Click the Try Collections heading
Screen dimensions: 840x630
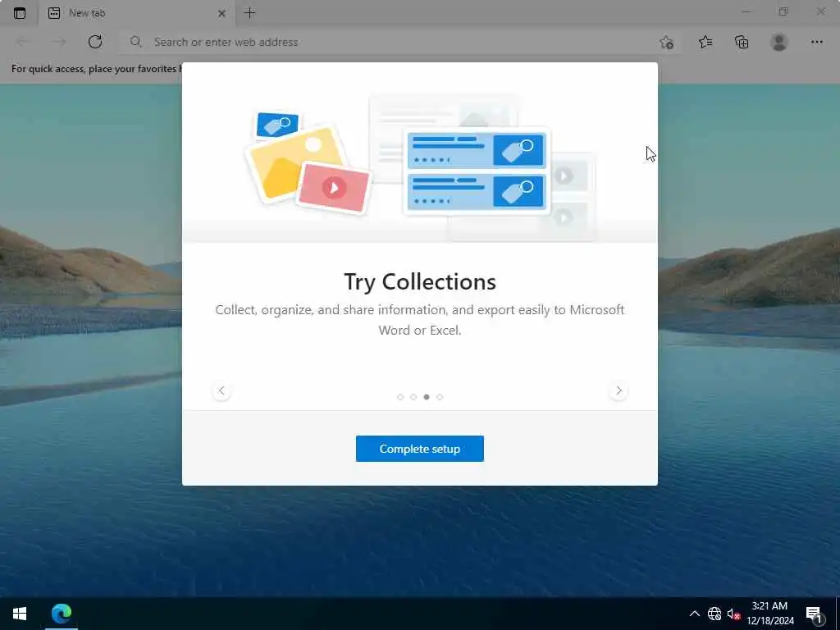click(420, 282)
